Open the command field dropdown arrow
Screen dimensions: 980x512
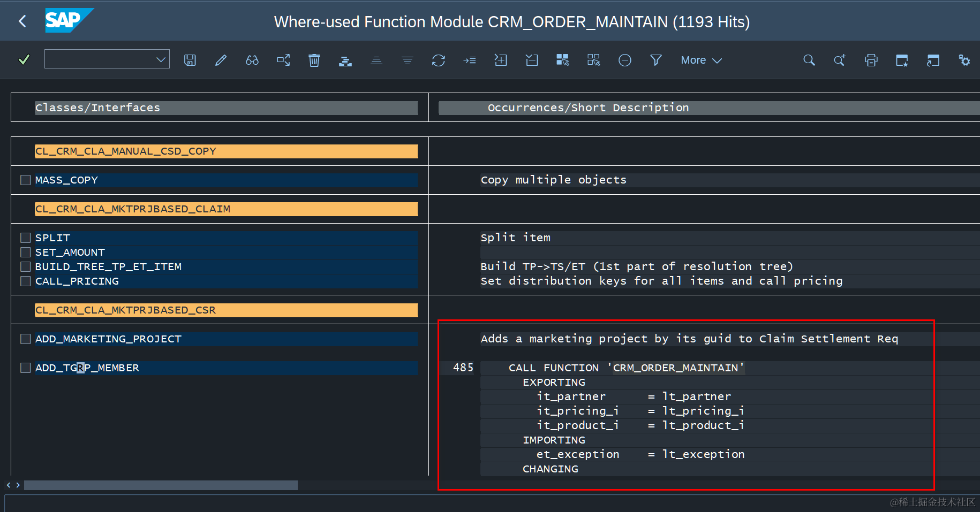click(161, 59)
